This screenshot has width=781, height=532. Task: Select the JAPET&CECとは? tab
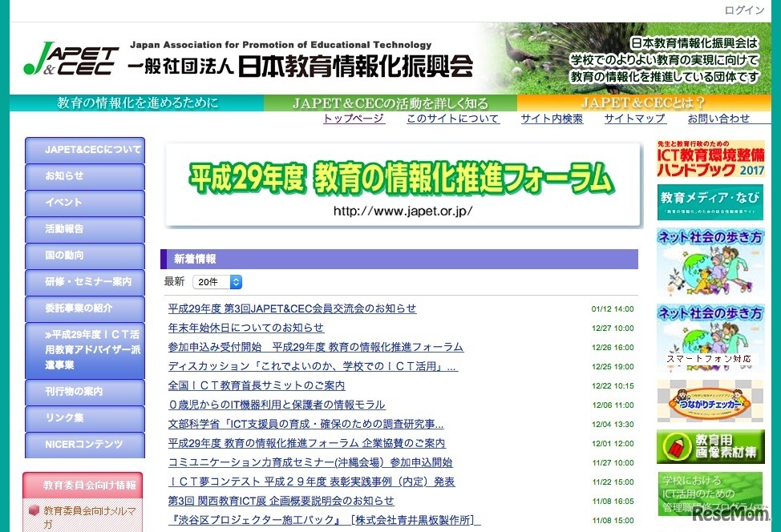646,103
